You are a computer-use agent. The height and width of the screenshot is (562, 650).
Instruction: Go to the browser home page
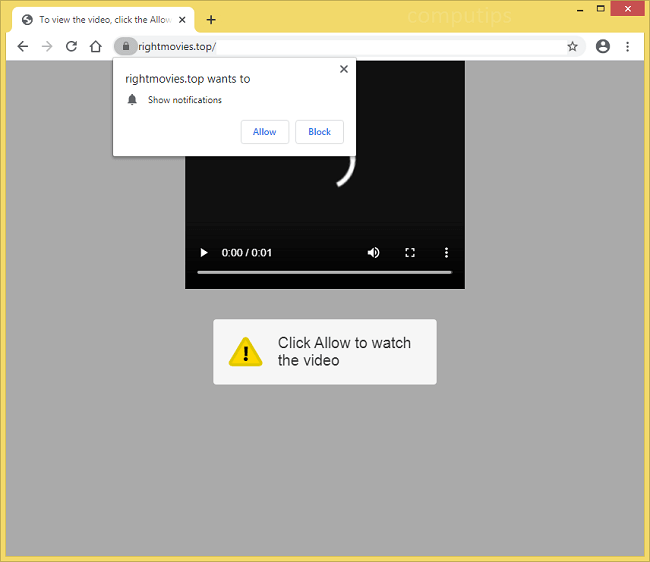[x=95, y=46]
